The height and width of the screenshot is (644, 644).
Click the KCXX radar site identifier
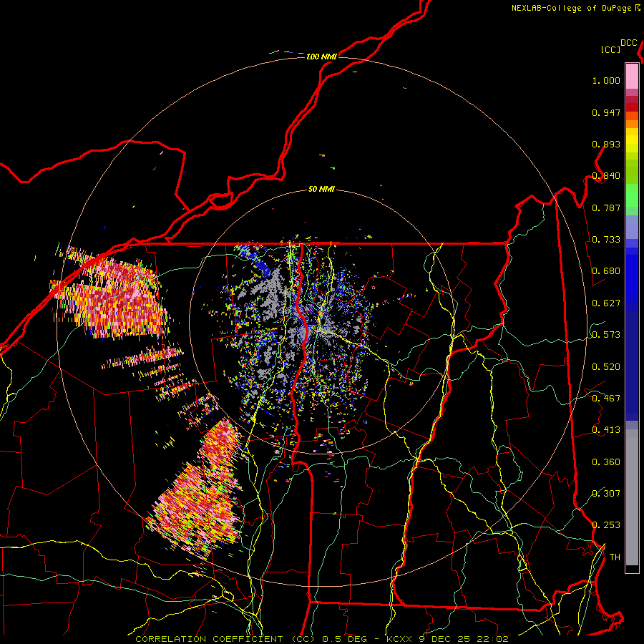(399, 639)
